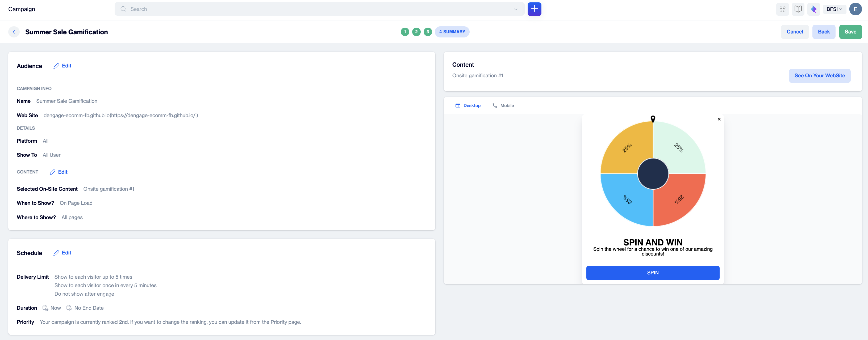The image size is (868, 340).
Task: Click 'Onsite gamification #1' under the Content heading
Action: (477, 76)
